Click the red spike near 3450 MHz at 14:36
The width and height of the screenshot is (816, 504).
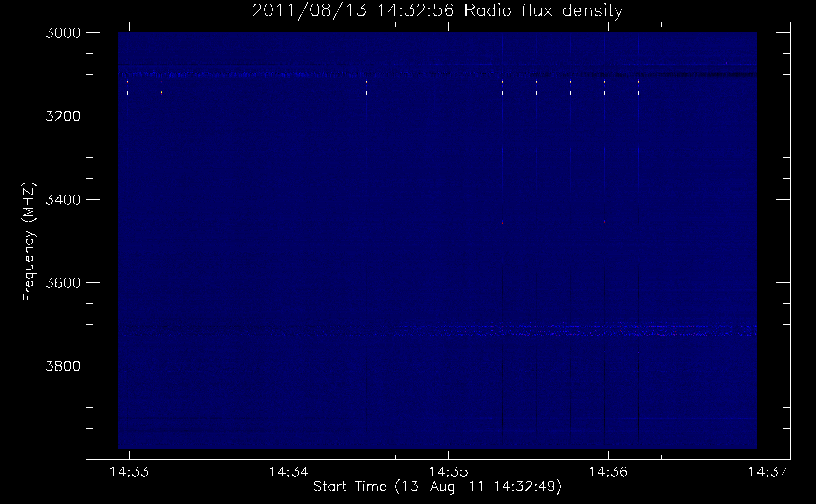pyautogui.click(x=604, y=221)
